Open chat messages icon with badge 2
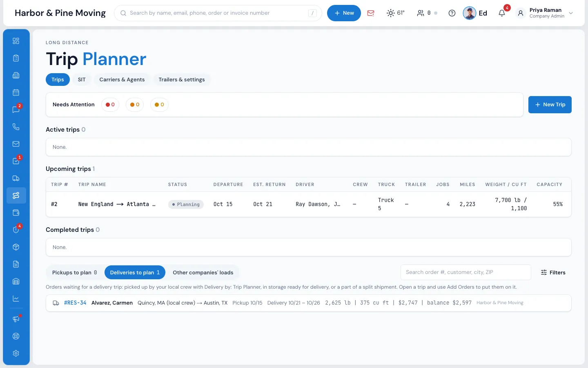Image resolution: width=588 pixels, height=368 pixels. click(x=16, y=110)
